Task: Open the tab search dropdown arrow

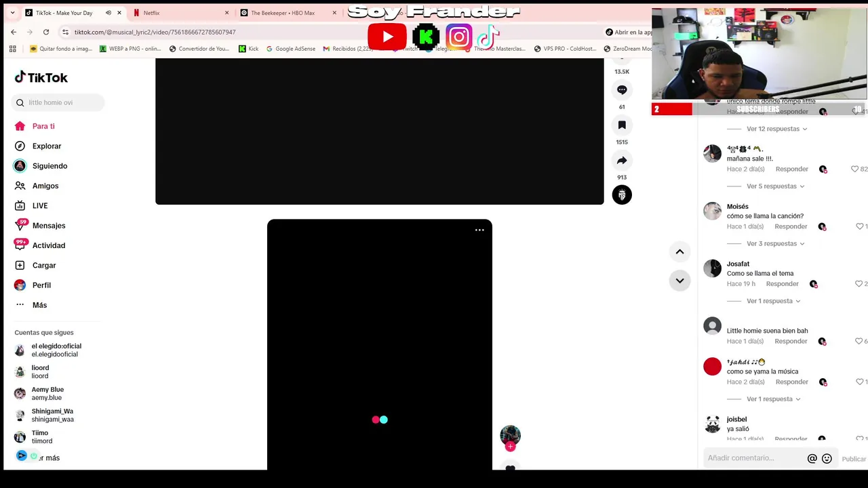Action: [x=12, y=13]
